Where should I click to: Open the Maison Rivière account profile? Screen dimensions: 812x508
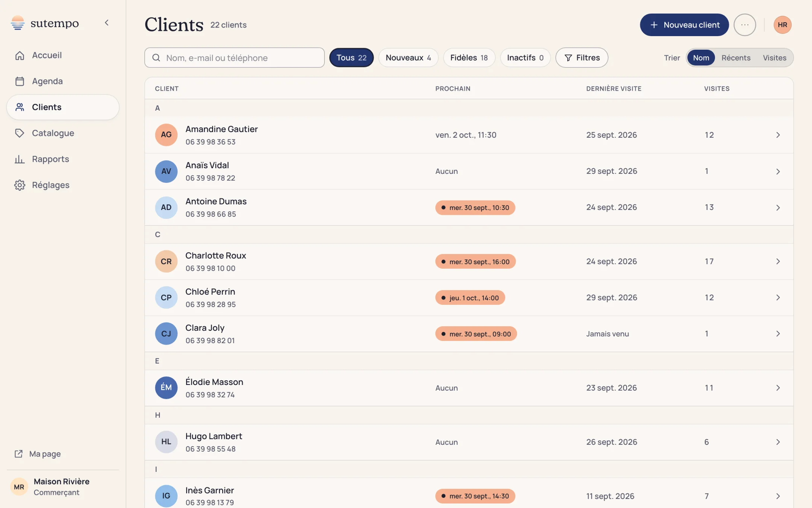tap(63, 487)
